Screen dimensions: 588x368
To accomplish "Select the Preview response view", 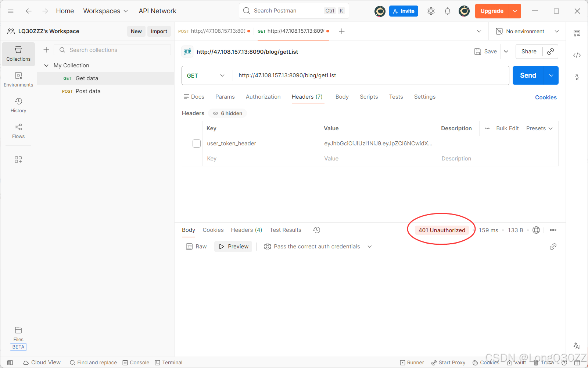I will (x=233, y=247).
